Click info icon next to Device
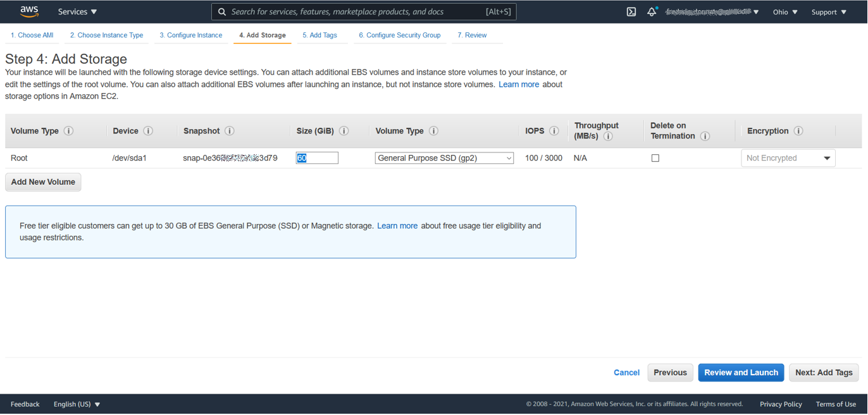 [x=148, y=131]
